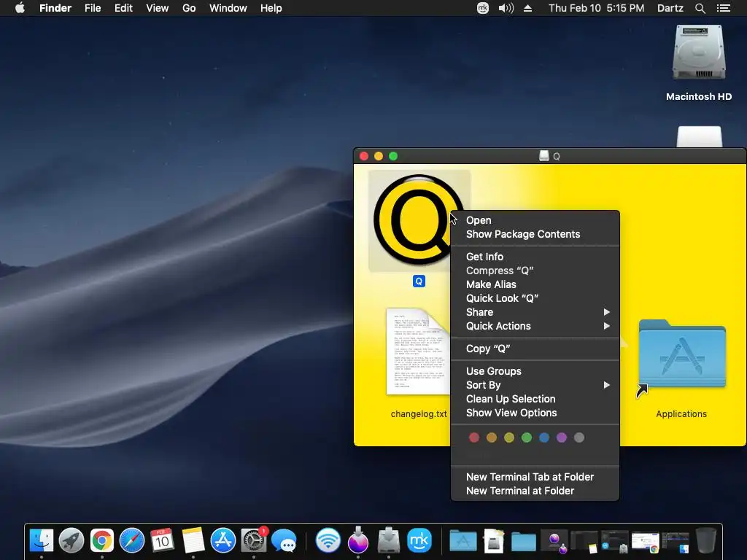The image size is (747, 560).
Task: Open Notification Center list icon
Action: [724, 8]
